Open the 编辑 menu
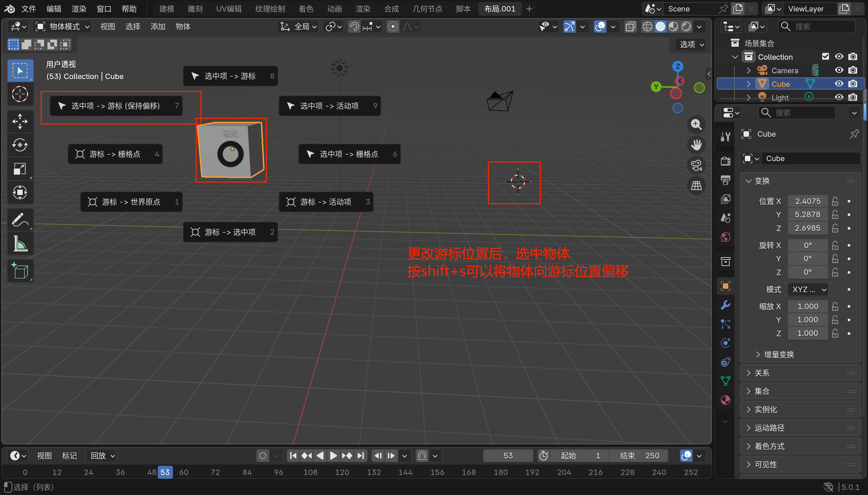 (x=54, y=9)
